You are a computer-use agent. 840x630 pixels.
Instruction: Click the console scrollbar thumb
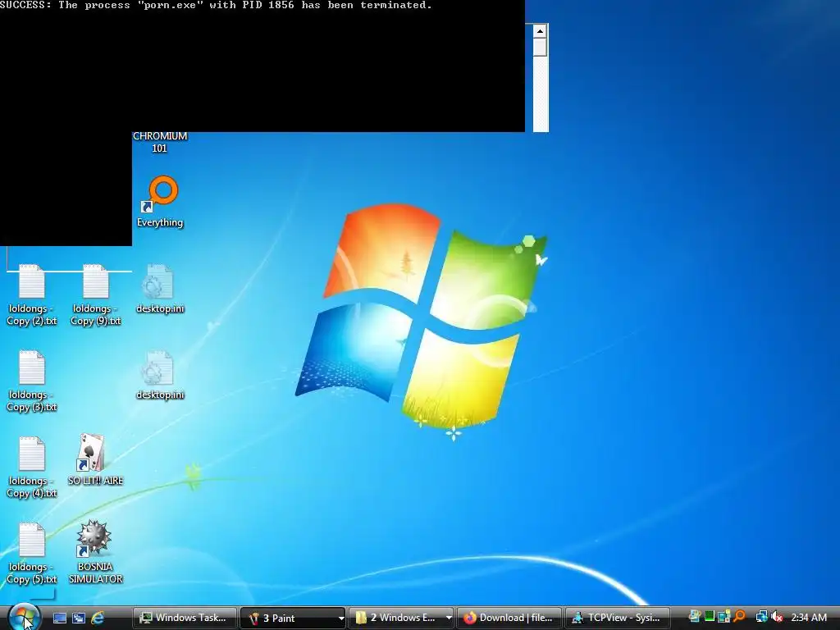click(540, 47)
